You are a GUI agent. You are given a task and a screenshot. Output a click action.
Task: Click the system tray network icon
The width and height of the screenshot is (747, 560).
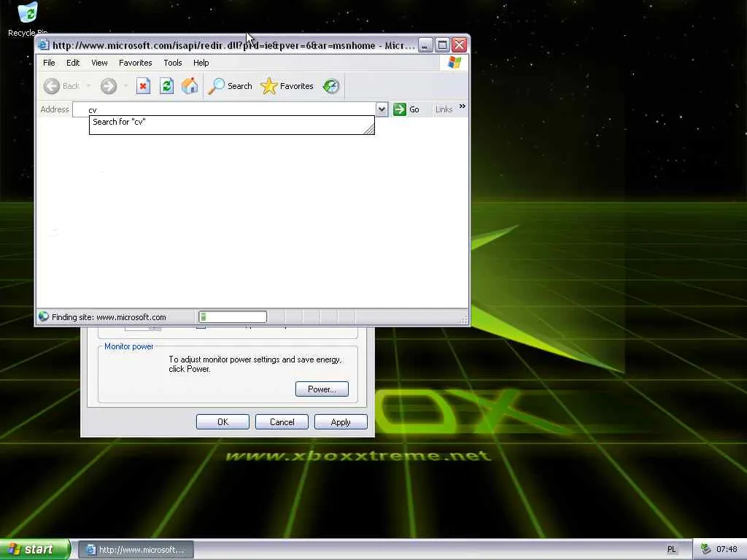tap(705, 549)
